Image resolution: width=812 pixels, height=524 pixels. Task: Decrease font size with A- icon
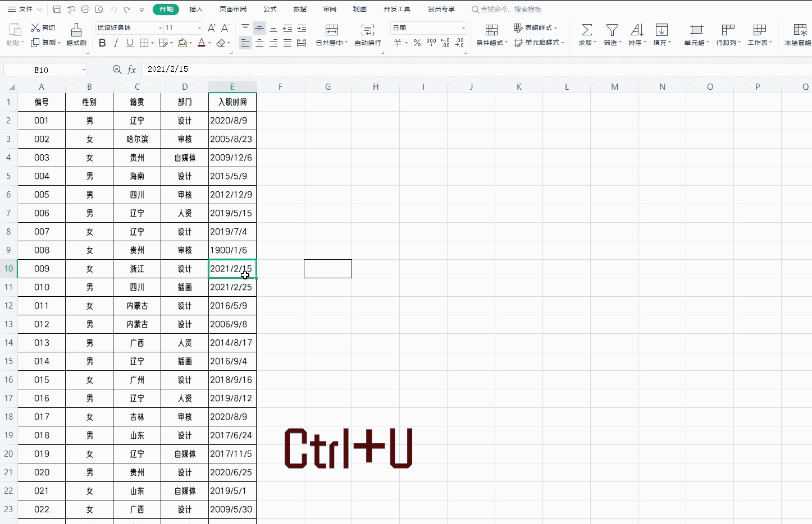click(225, 27)
